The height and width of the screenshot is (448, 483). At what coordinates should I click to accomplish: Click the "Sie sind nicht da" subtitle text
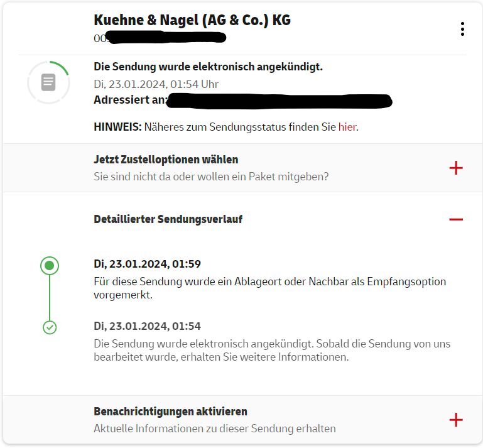211,177
